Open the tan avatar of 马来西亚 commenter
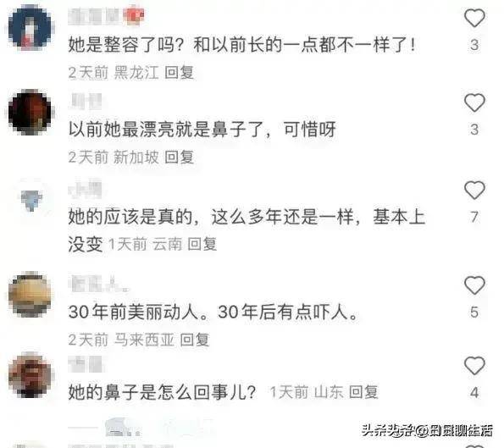 pyautogui.click(x=30, y=294)
